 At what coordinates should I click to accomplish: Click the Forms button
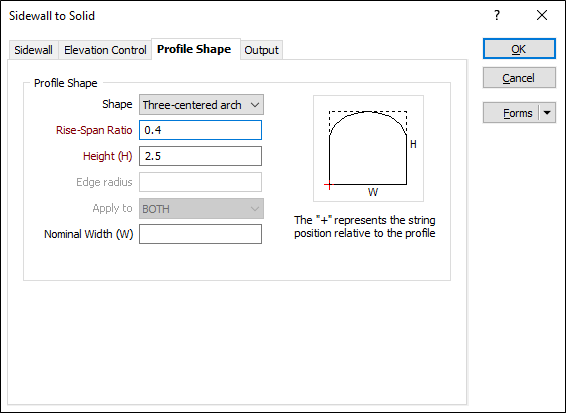(x=511, y=113)
